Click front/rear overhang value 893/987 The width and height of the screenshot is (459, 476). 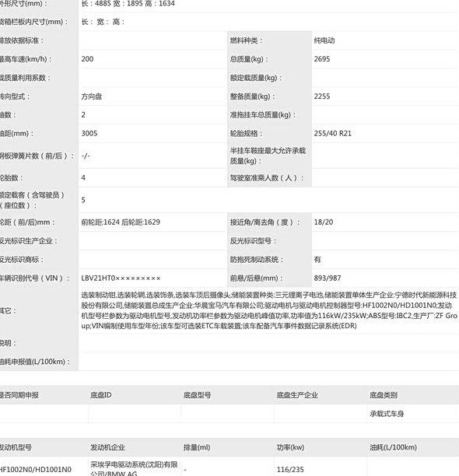point(328,278)
